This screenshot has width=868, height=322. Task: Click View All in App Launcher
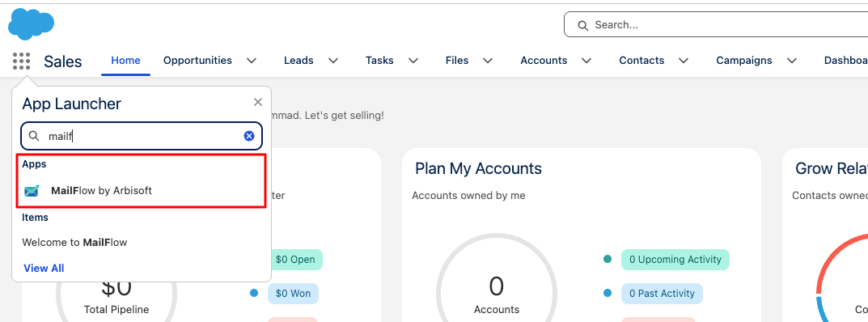point(44,269)
